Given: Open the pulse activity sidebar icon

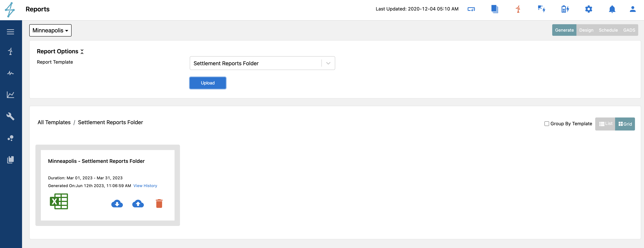Looking at the screenshot, I should [x=10, y=73].
